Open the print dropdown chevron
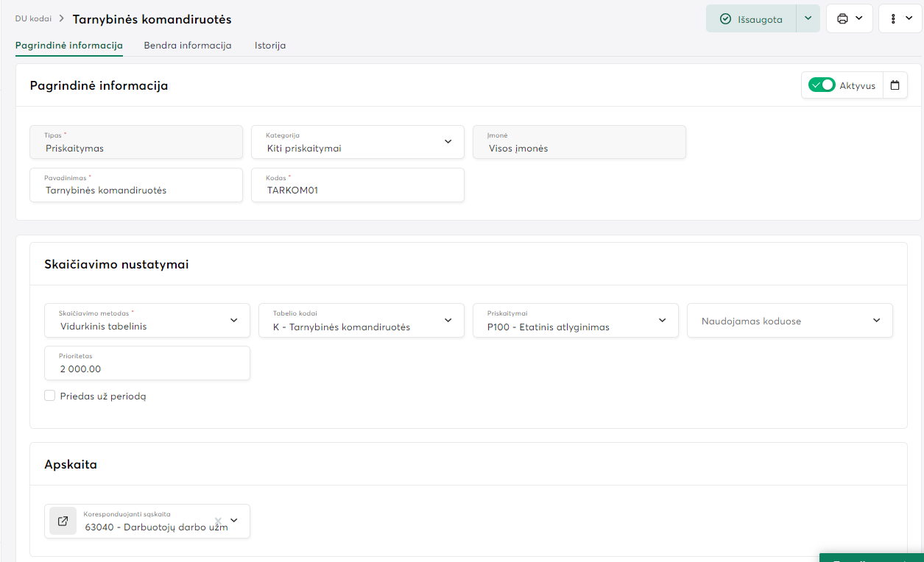 pos(859,18)
